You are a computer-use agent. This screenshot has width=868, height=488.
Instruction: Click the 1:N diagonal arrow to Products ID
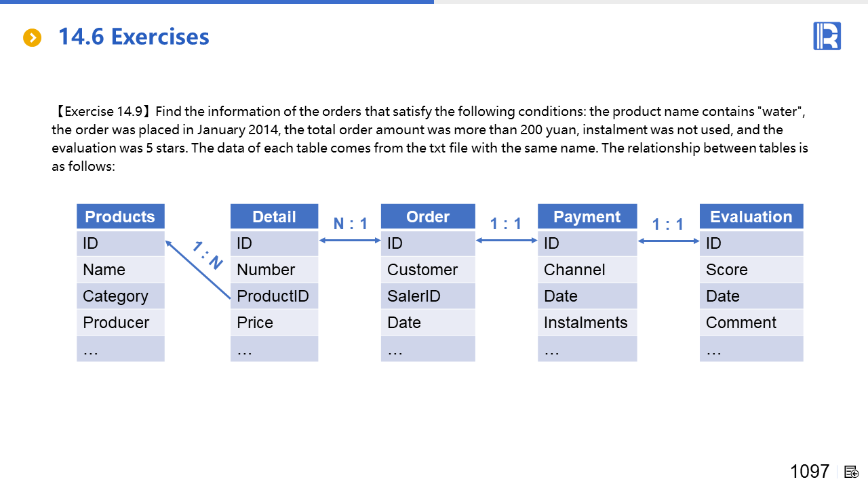(x=198, y=269)
